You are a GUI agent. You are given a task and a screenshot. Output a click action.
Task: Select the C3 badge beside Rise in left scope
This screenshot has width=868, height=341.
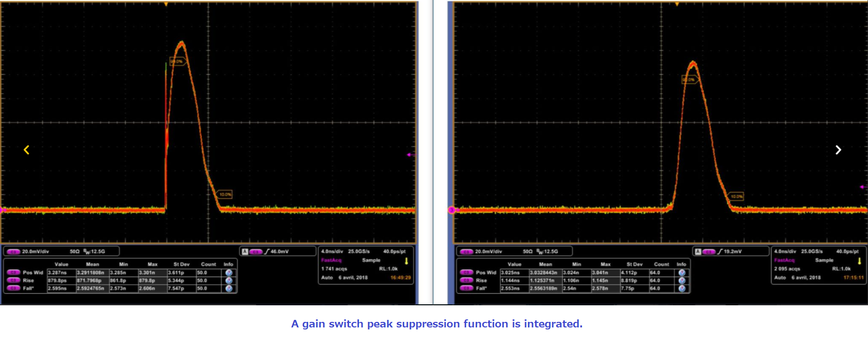tap(13, 281)
